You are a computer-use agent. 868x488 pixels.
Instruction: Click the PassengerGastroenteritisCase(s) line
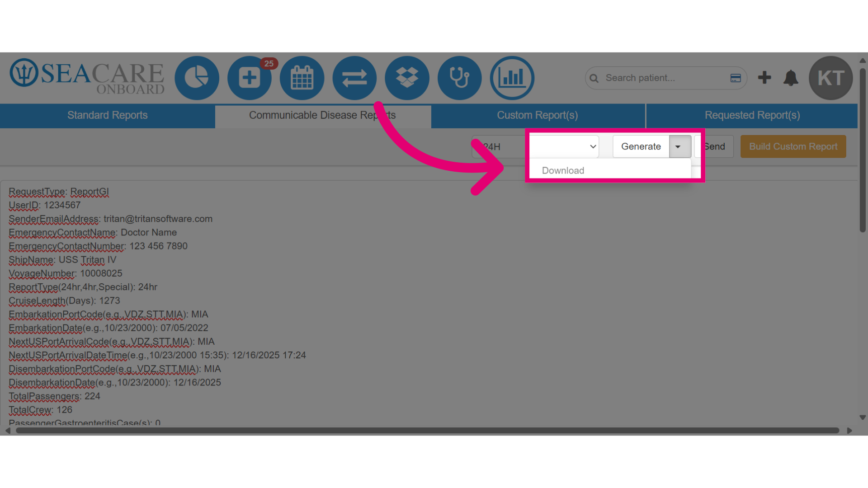pyautogui.click(x=85, y=422)
